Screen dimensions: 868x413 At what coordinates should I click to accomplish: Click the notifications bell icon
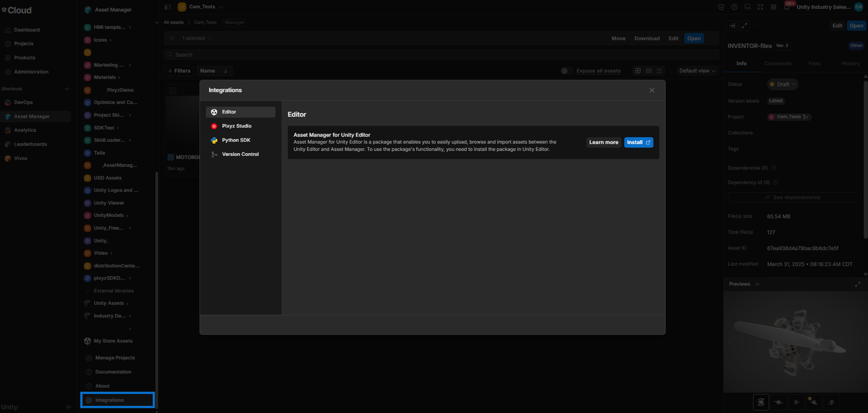click(787, 7)
